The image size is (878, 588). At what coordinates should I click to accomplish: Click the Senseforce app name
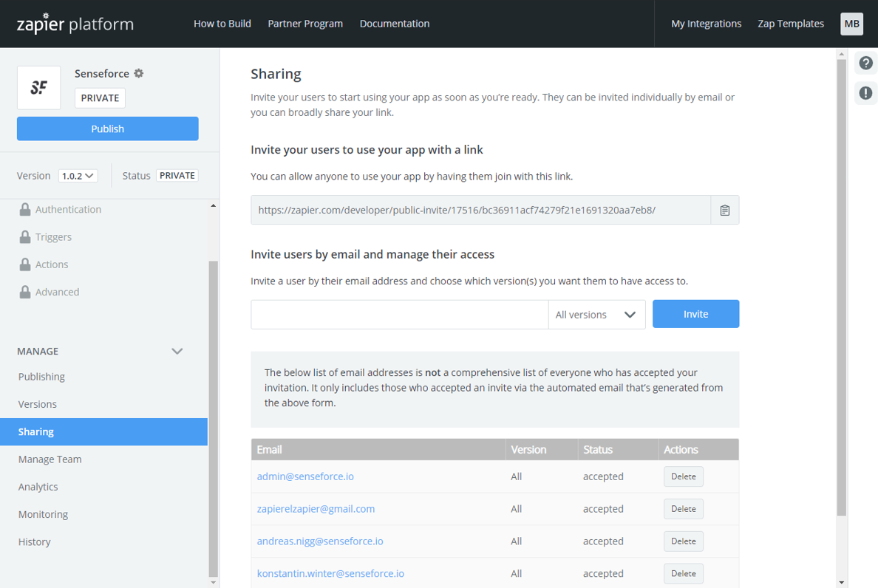pyautogui.click(x=102, y=73)
